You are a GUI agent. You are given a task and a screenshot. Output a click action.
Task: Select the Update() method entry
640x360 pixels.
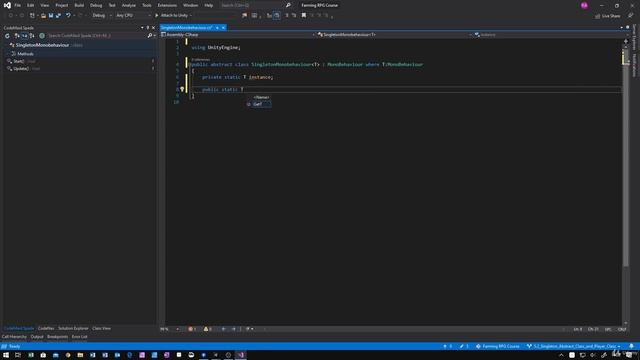coord(21,69)
